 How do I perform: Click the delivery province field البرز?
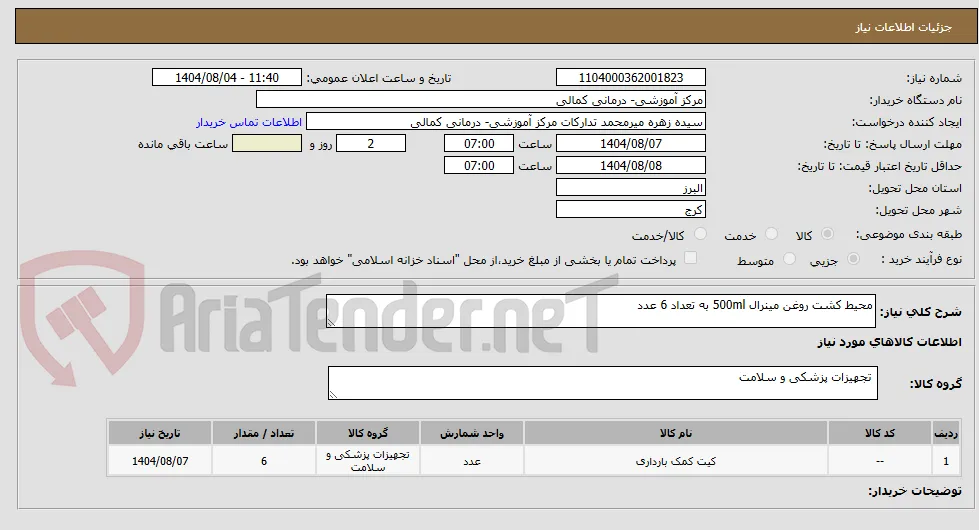click(x=631, y=188)
